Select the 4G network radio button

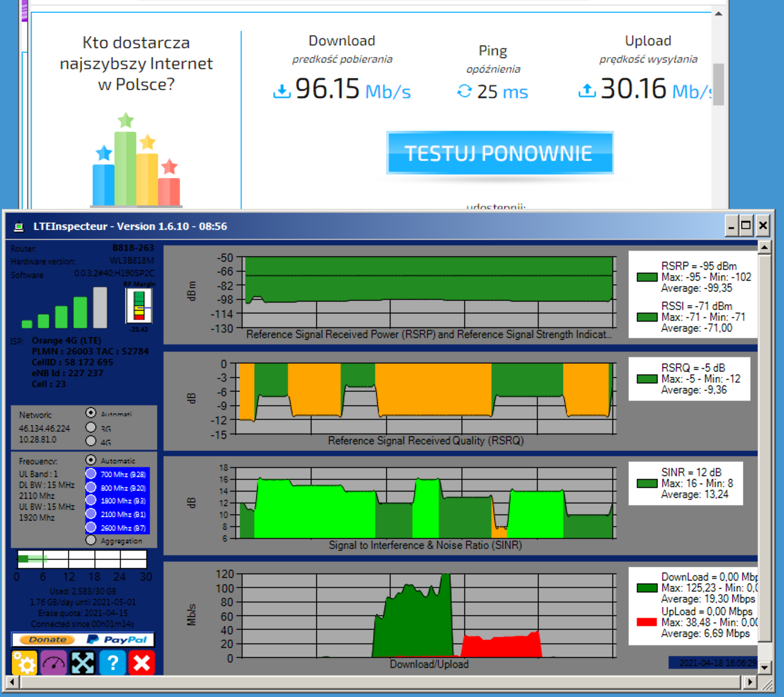coord(91,441)
